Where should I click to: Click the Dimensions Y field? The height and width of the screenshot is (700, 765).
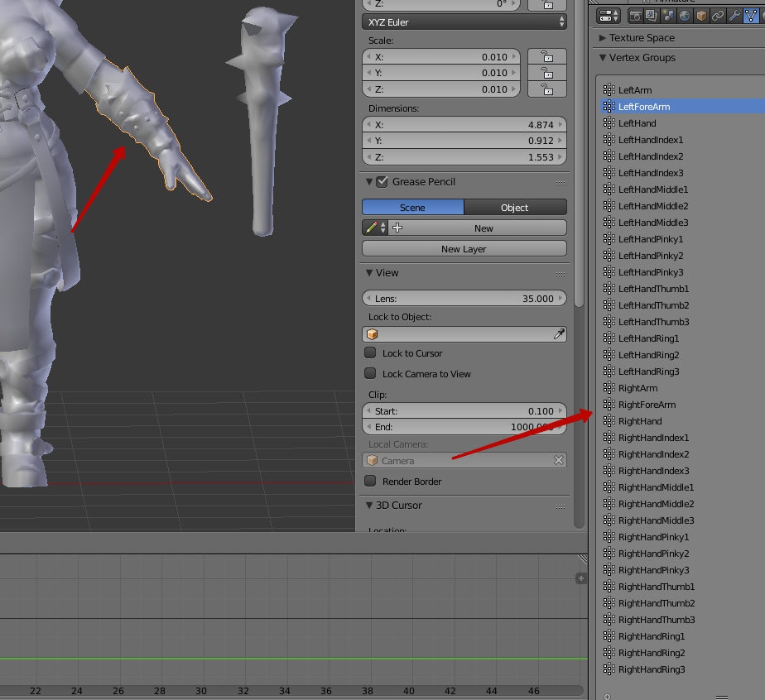(464, 141)
